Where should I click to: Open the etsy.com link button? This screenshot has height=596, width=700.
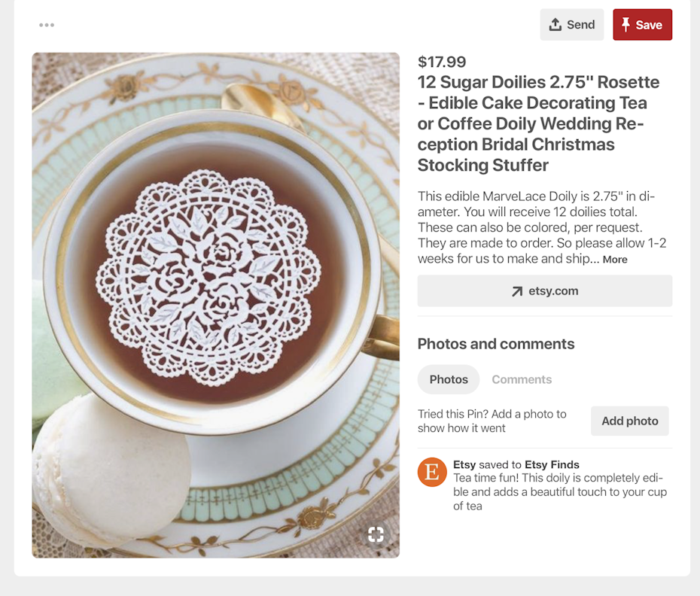[x=545, y=291]
